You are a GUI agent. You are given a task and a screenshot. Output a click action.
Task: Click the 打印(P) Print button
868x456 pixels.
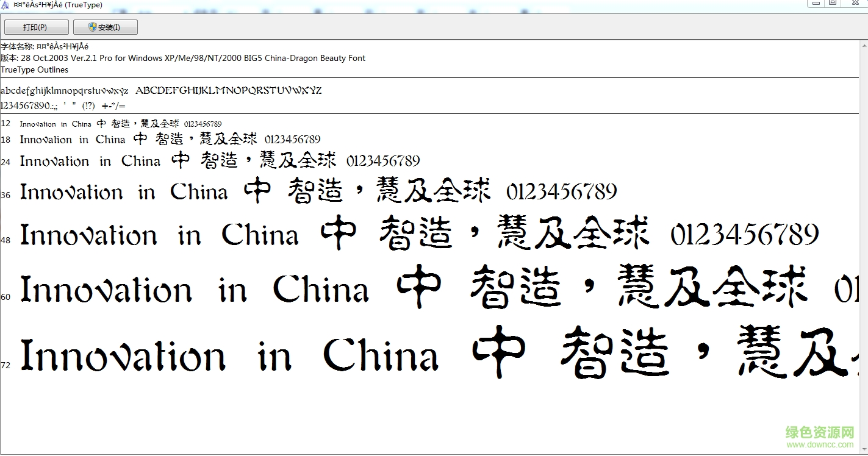click(x=36, y=27)
